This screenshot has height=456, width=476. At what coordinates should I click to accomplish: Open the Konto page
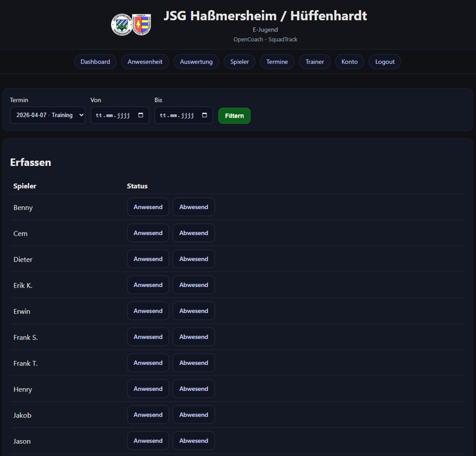(x=349, y=62)
